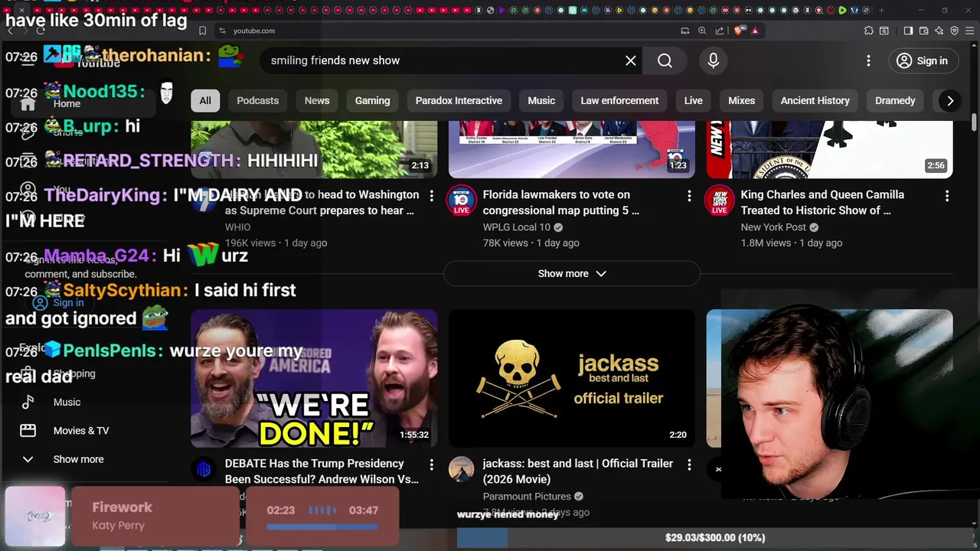Screen dimensions: 980x551
Task: Open the Florida lawmakers vote video title
Action: (x=560, y=202)
